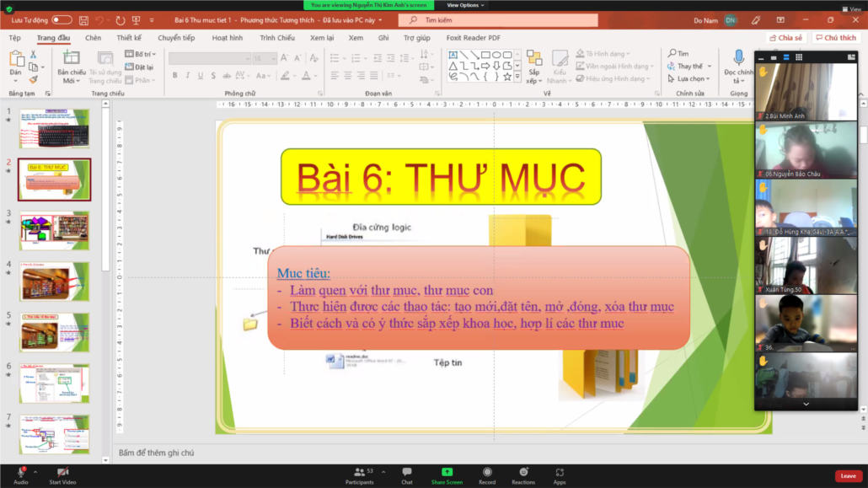The height and width of the screenshot is (488, 868).
Task: Click the Format Painter brush icon
Action: [33, 79]
